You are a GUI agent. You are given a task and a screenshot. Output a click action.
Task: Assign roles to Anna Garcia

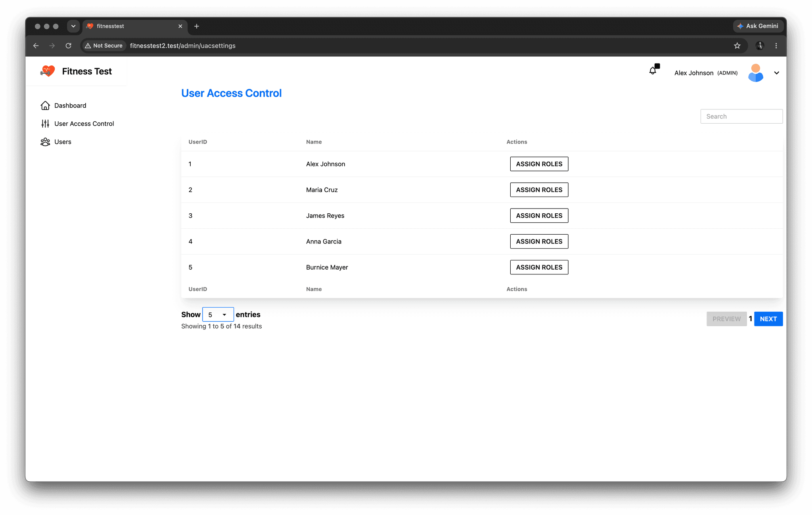(x=539, y=241)
